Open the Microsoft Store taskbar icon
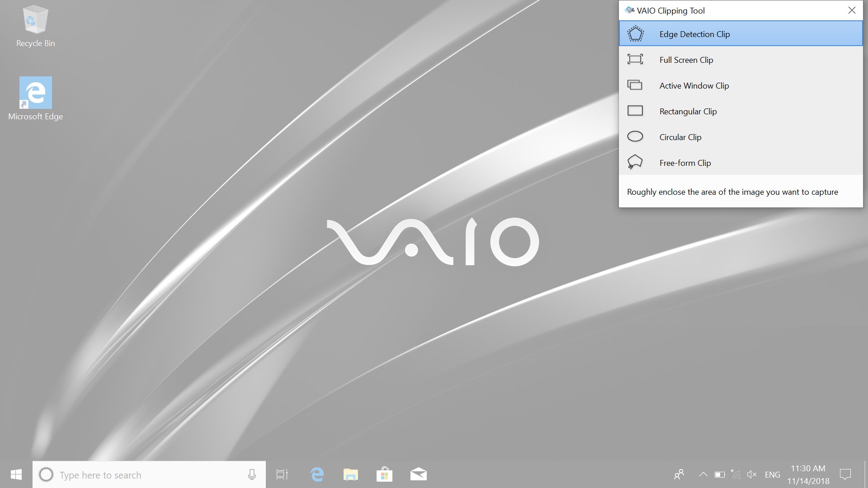Image resolution: width=868 pixels, height=488 pixels. (384, 474)
